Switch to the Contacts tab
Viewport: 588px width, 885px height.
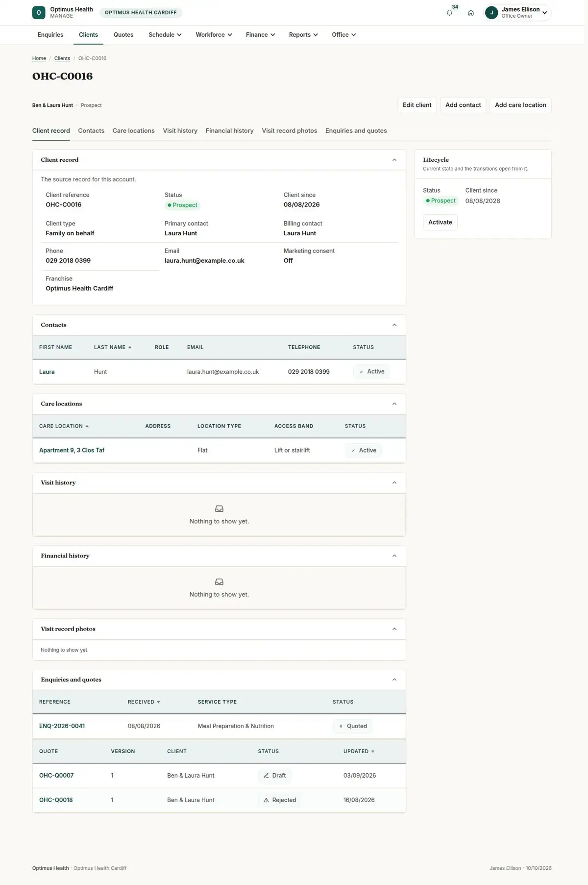pos(91,131)
